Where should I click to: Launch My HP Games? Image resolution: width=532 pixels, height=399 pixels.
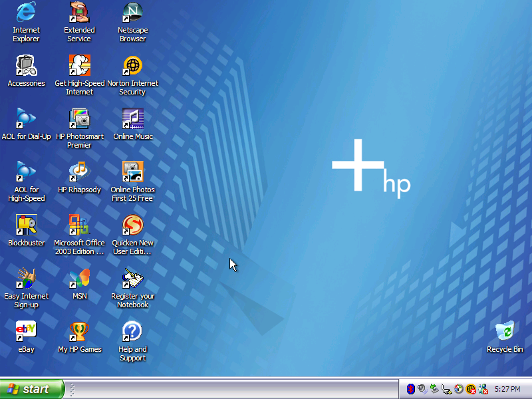click(79, 331)
